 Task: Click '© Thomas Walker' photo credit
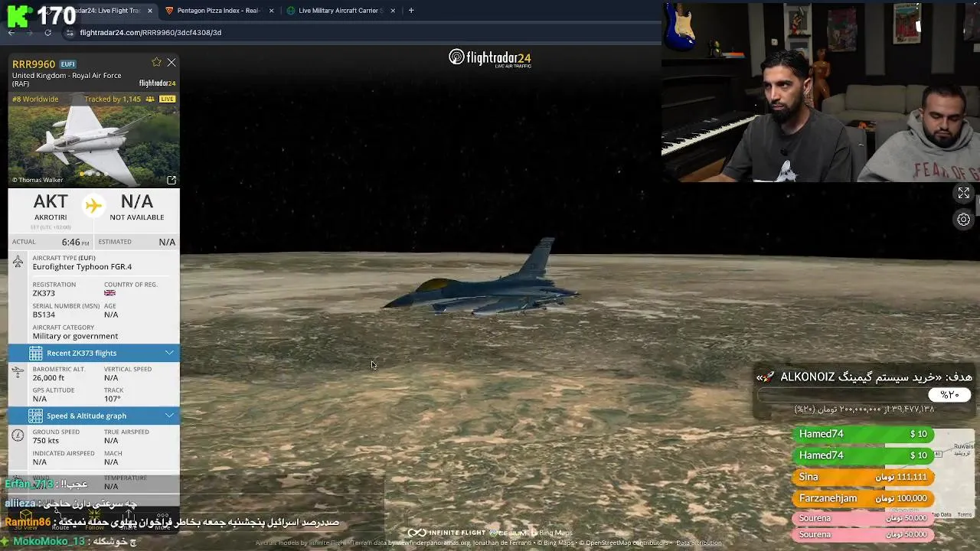[38, 181]
